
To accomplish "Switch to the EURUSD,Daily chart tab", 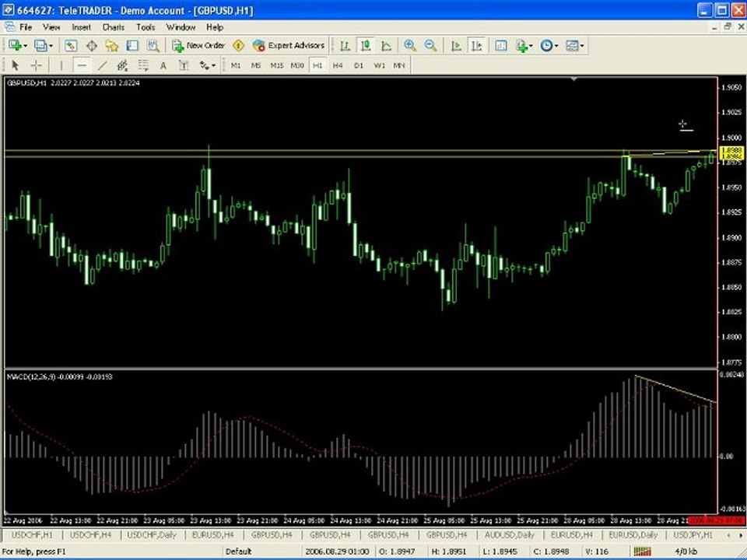I will coord(633,535).
